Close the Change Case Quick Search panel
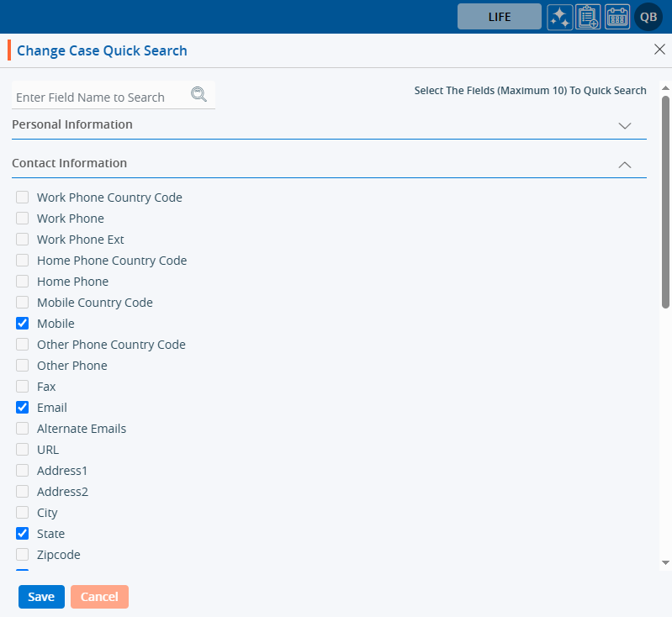This screenshot has width=672, height=617. click(659, 50)
